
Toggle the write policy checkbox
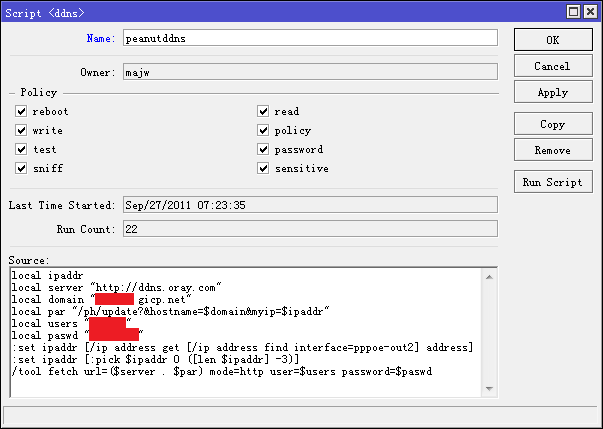(21, 131)
